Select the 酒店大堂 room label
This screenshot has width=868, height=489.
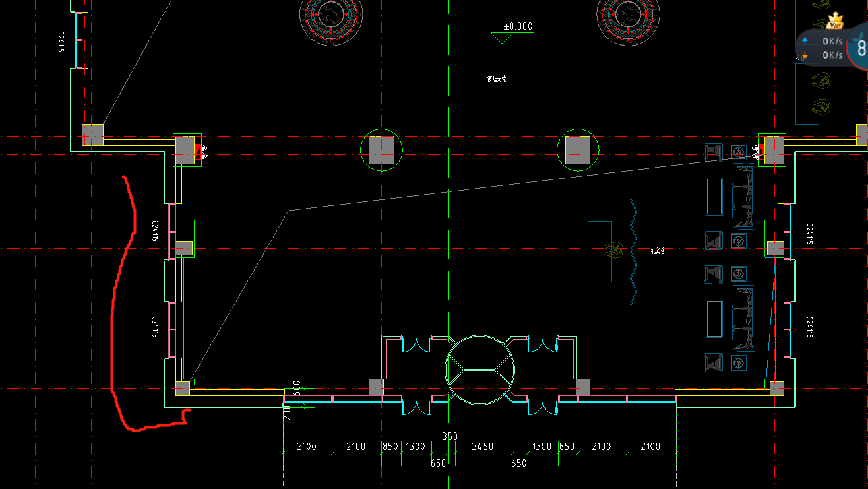(x=497, y=79)
